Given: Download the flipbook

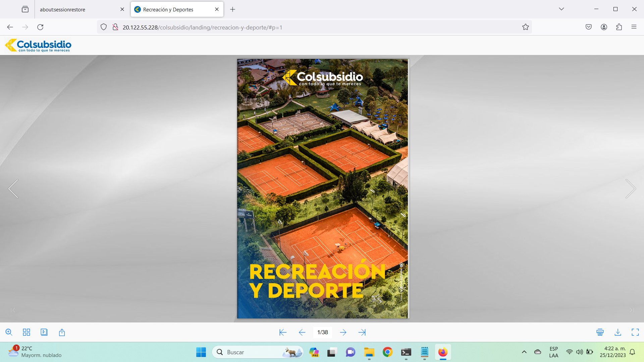Looking at the screenshot, I should click(x=618, y=332).
